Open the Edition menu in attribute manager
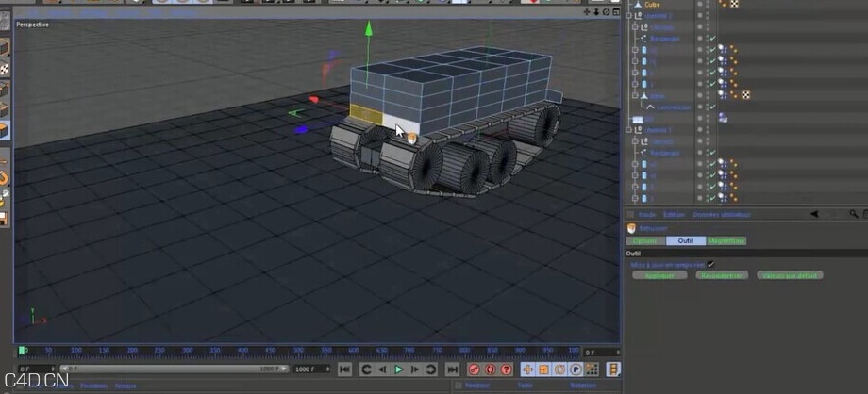Image resolution: width=868 pixels, height=394 pixels. [674, 215]
